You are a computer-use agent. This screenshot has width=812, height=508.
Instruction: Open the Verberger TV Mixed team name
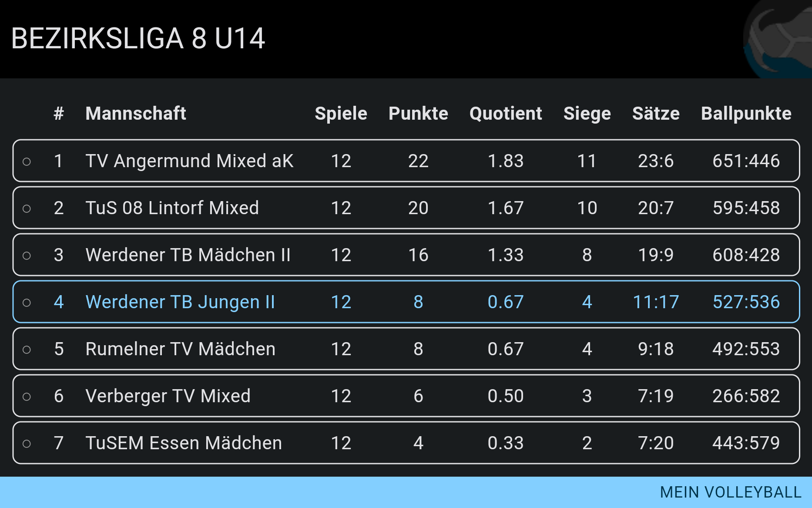[168, 396]
